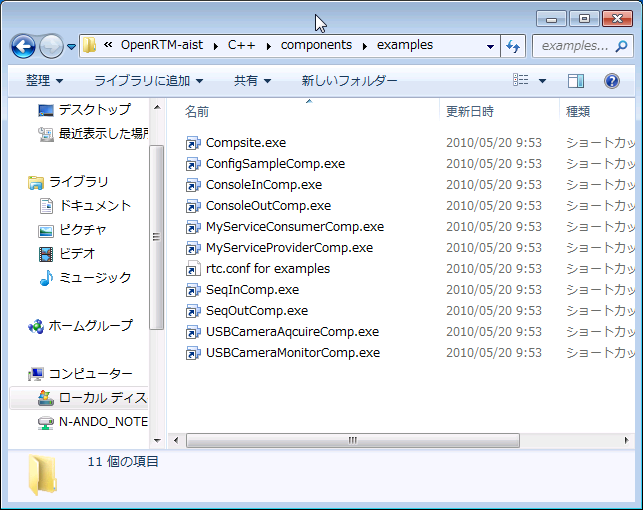Select the OpenRTM-aist breadcrumb
Image resolution: width=643 pixels, height=510 pixels.
click(162, 45)
